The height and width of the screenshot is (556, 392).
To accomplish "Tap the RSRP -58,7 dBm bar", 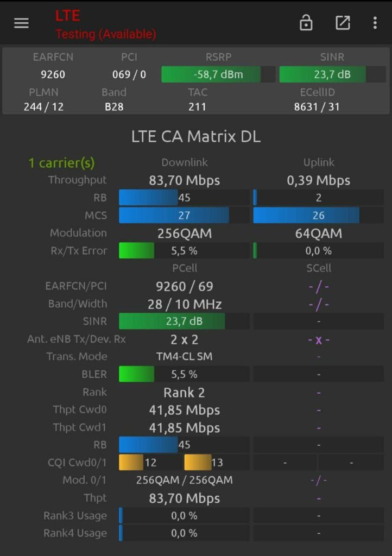I will click(218, 74).
